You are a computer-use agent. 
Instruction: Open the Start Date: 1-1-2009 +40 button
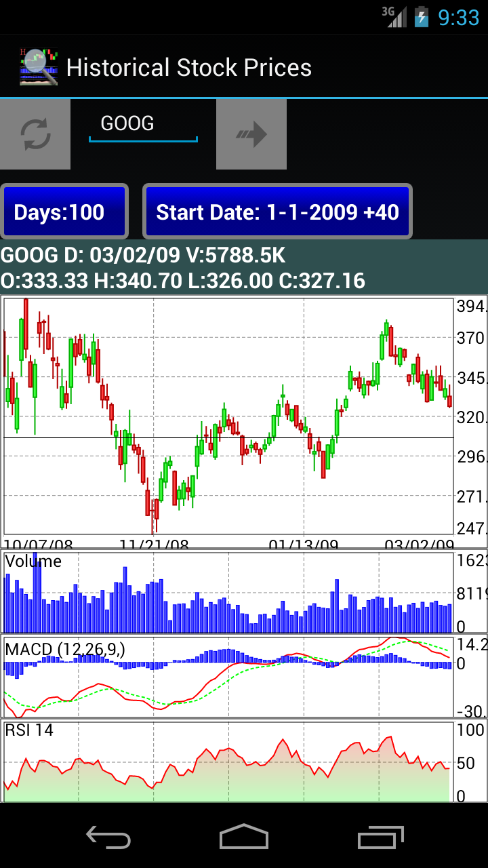(277, 212)
